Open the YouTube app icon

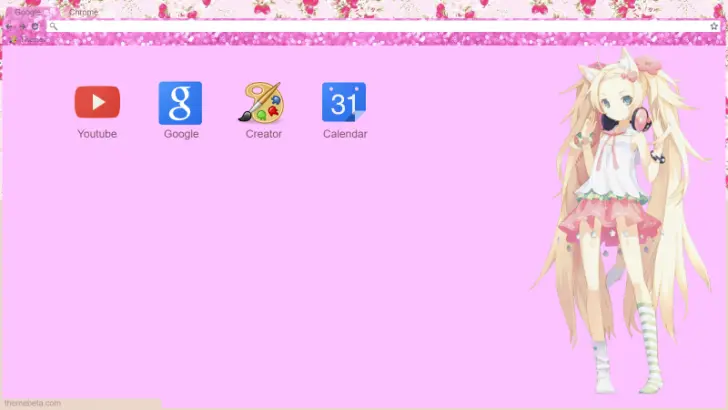(97, 102)
